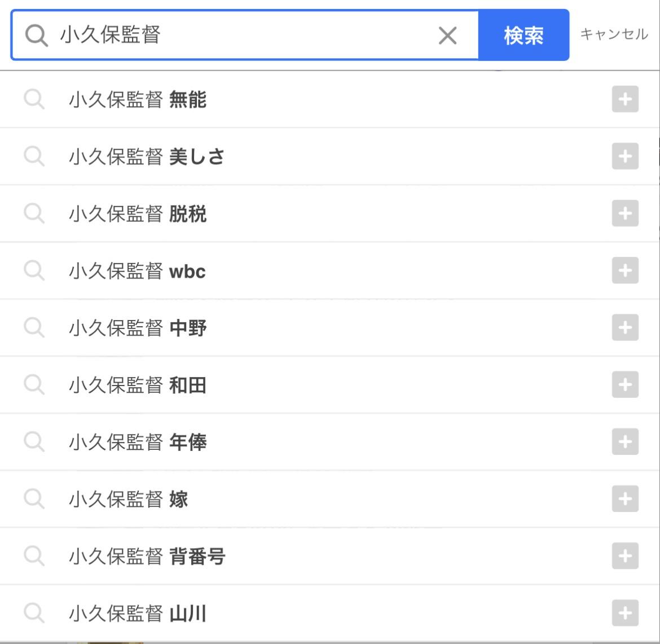
Task: Add the 無能 suggestion using its plus icon
Action: [x=625, y=100]
